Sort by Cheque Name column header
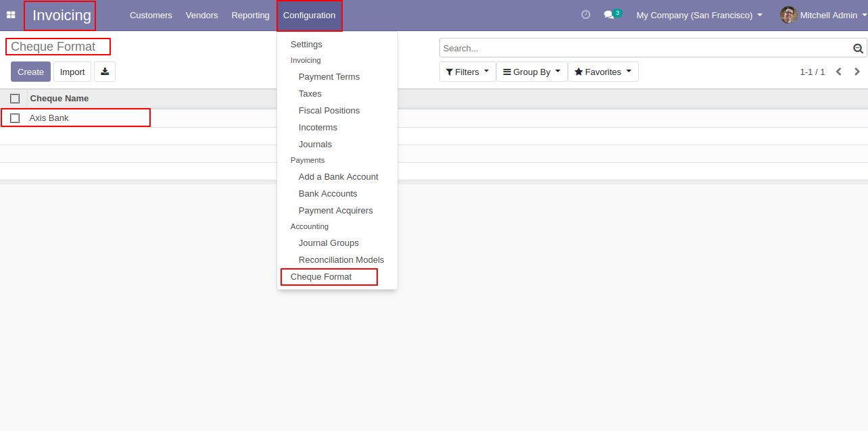This screenshot has height=431, width=868. coord(59,99)
